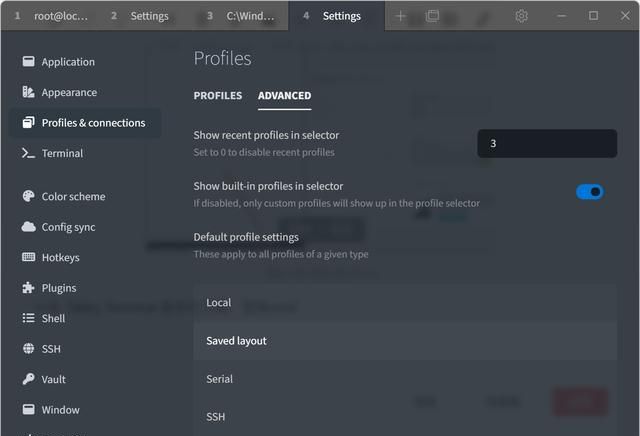Switch to the PROFILES sub-tab
This screenshot has height=436, width=640.
(218, 96)
